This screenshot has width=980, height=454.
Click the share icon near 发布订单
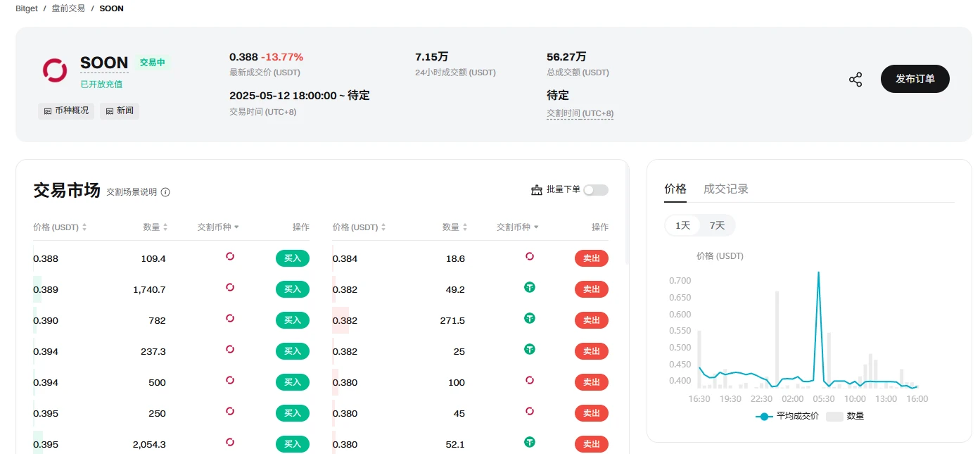pos(855,79)
